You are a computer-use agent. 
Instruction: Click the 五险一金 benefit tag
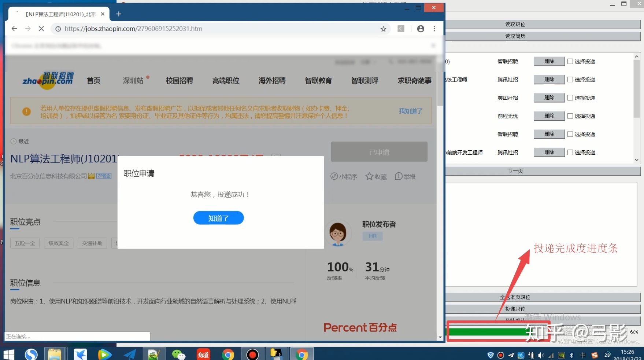click(x=25, y=243)
